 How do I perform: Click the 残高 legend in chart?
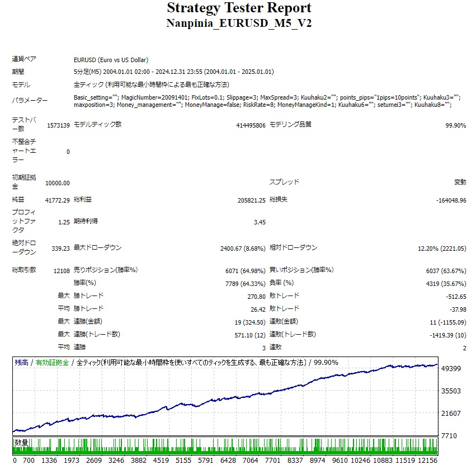coord(22,362)
